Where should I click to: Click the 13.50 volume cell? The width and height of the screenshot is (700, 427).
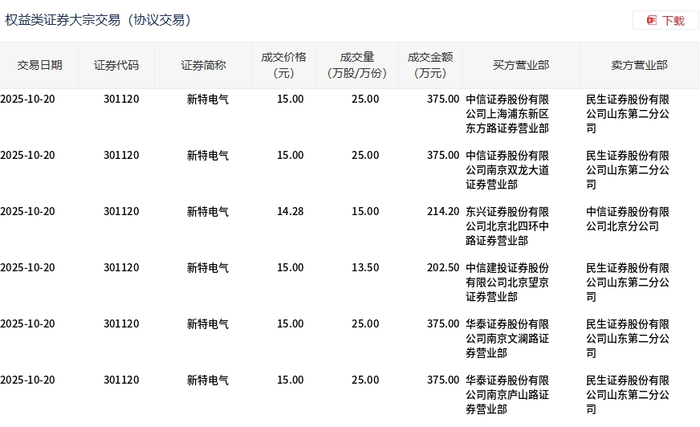[x=365, y=268]
